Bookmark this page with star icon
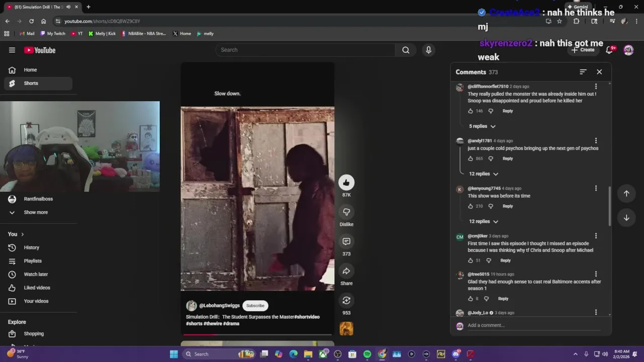644x362 pixels. tap(559, 21)
